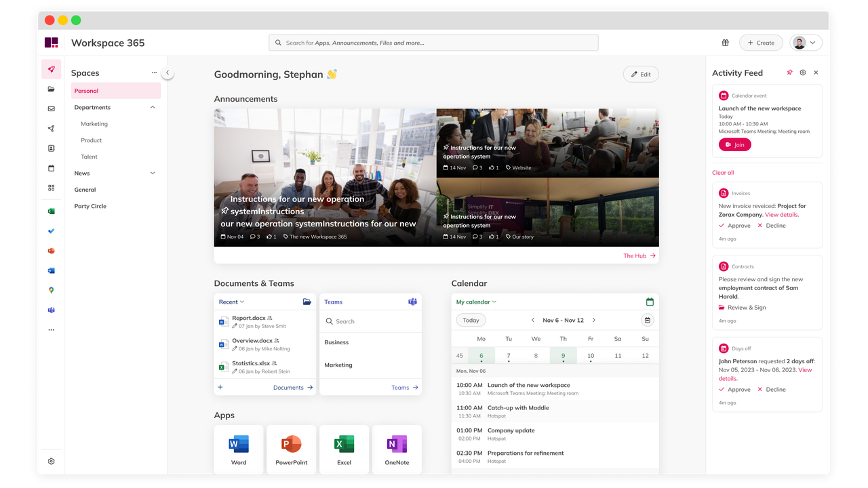Launch PowerPoint from the left sidebar
868x488 pixels.
51,251
